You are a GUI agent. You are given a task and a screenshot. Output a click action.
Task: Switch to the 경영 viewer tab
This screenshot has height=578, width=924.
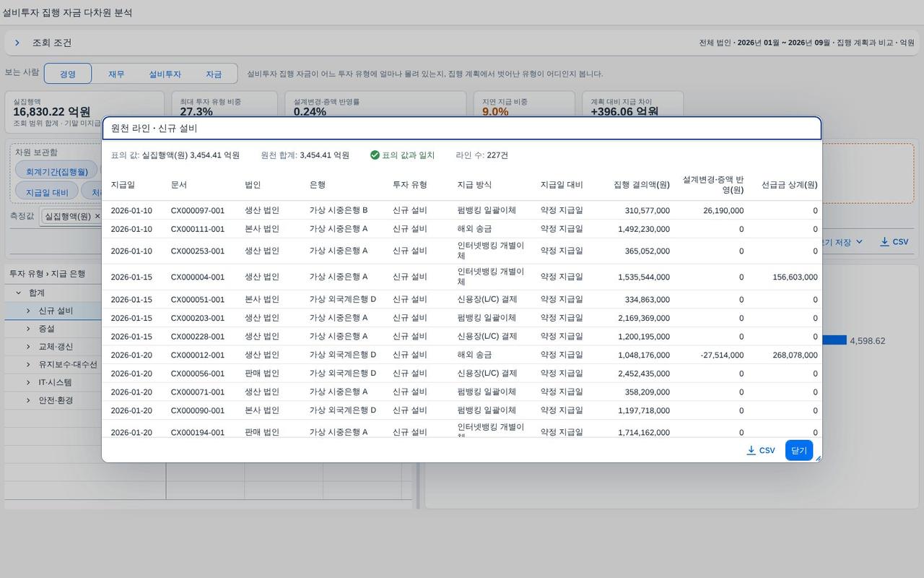pos(68,74)
